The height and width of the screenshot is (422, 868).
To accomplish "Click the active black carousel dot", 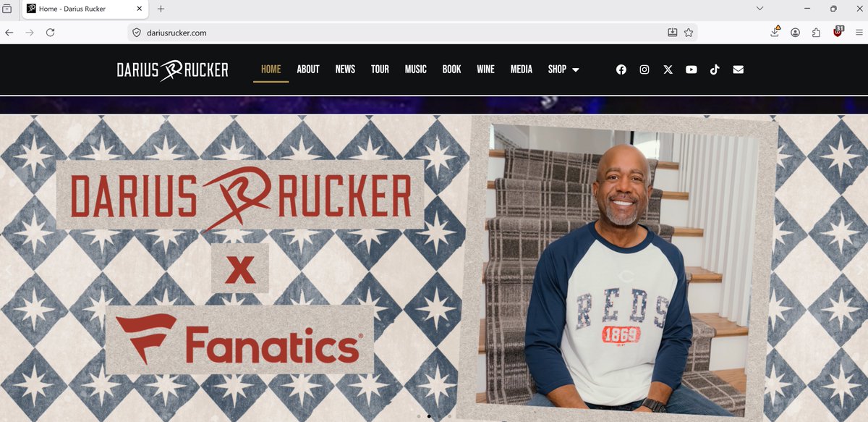I will tap(429, 416).
